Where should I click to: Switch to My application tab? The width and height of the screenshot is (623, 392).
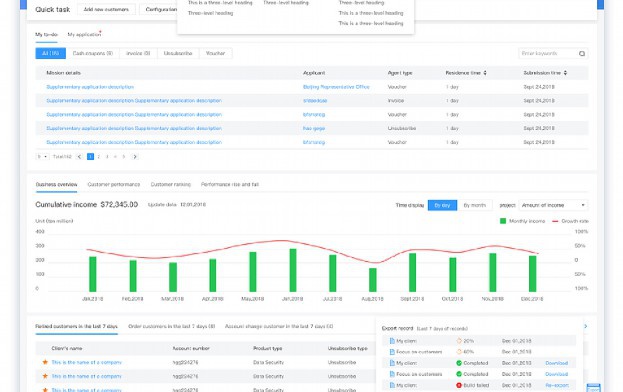[84, 35]
